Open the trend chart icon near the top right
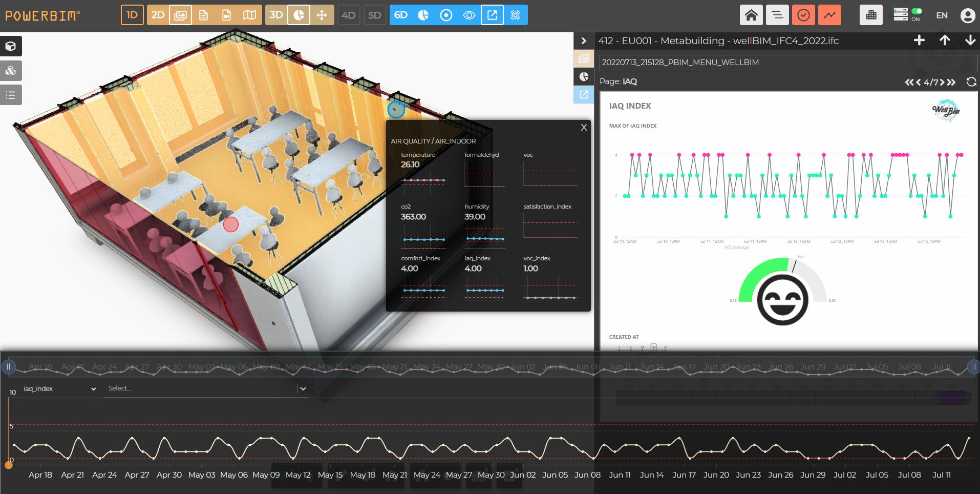980x494 pixels. click(829, 15)
